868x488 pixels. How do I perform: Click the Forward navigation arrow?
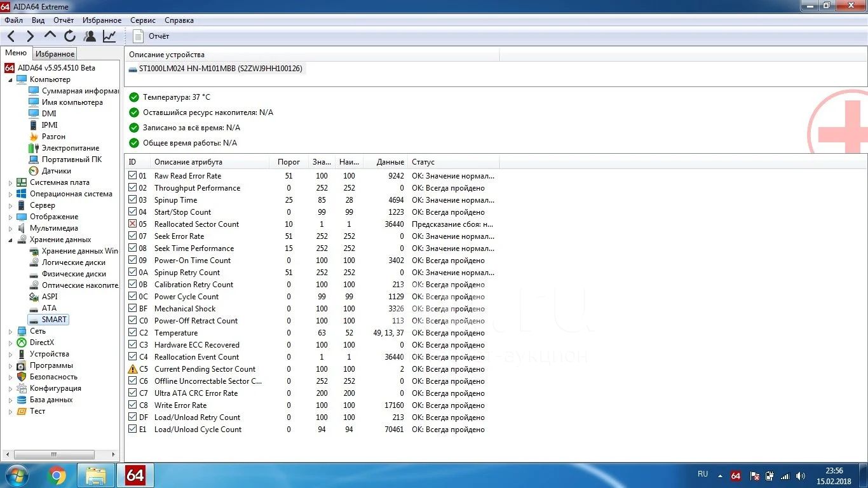[x=30, y=36]
